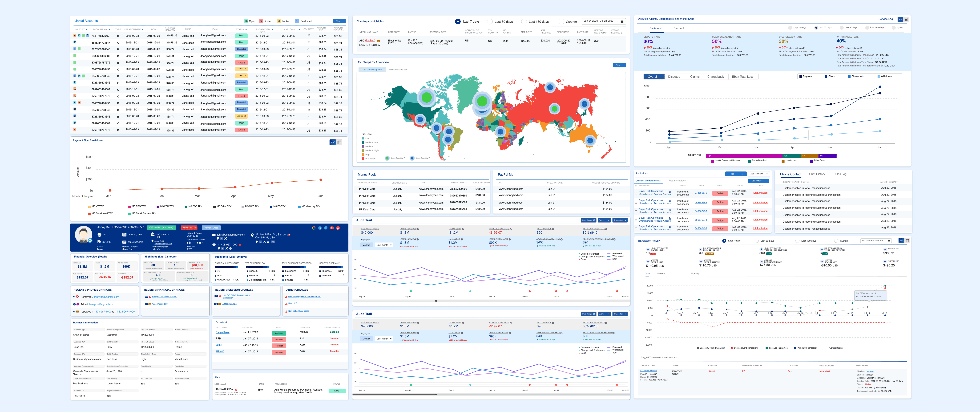Click the calendar icon in Counterparty Highlights
Screen dimensions: 980x412
coord(623,21)
